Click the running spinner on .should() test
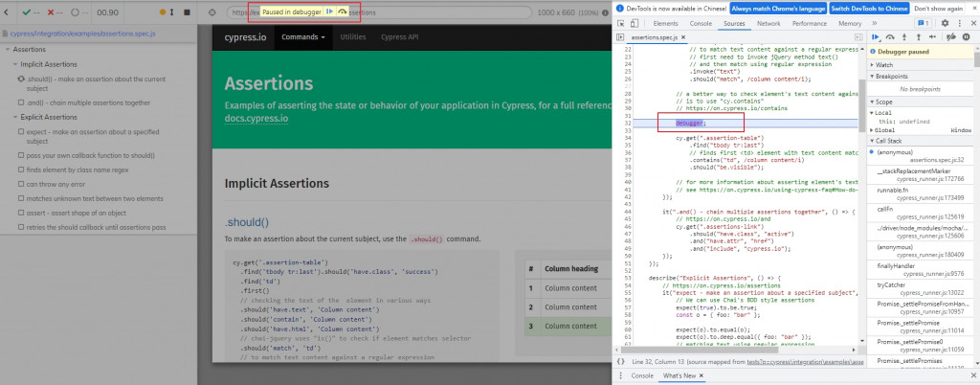The height and width of the screenshot is (385, 980). pyautogui.click(x=21, y=79)
